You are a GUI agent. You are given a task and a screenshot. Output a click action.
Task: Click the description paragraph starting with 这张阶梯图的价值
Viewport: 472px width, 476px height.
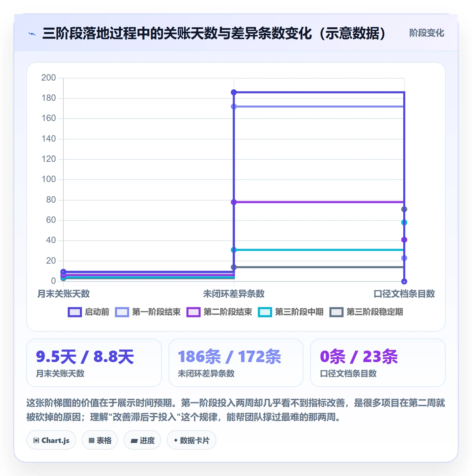point(236,410)
